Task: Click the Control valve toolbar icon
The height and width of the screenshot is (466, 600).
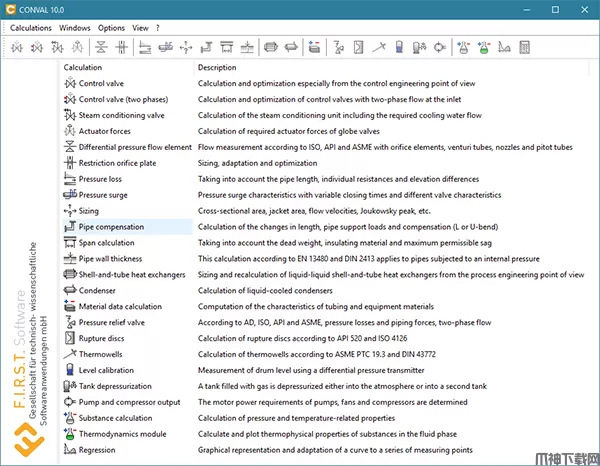Action: (x=17, y=47)
